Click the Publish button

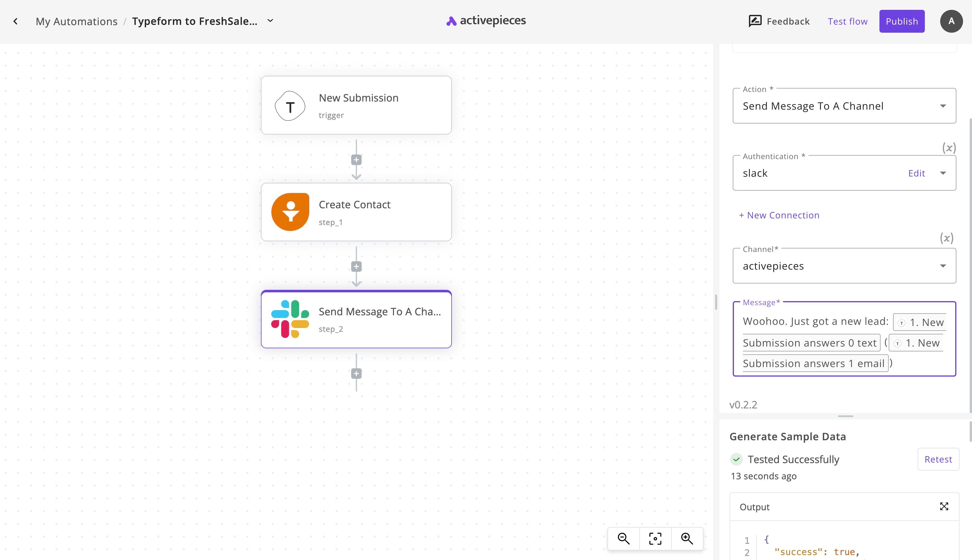(x=902, y=21)
